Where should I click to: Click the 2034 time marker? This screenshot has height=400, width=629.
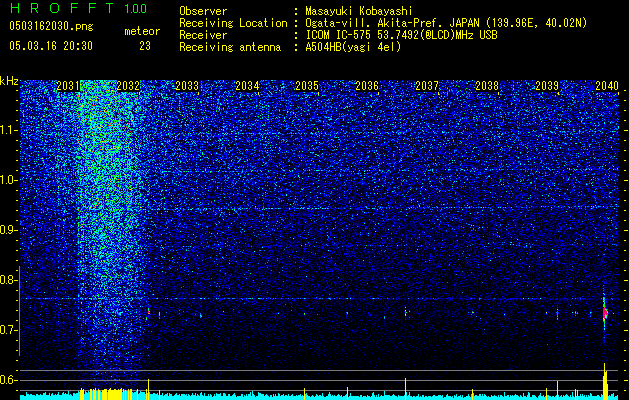[247, 86]
